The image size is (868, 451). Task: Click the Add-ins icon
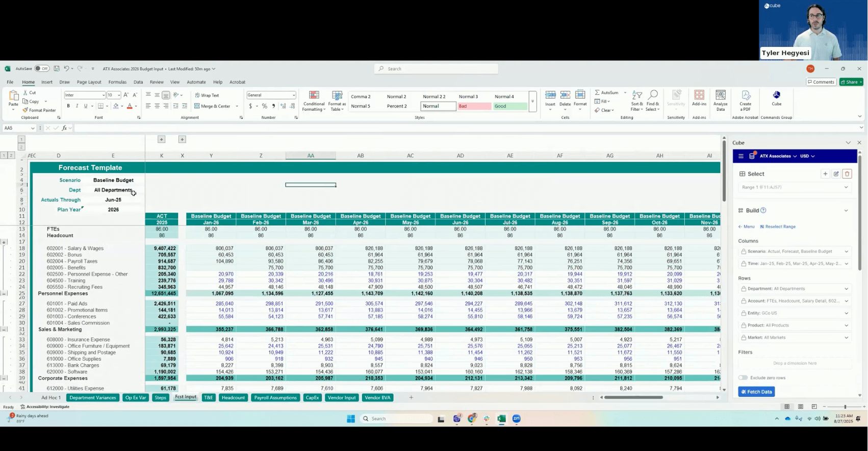(699, 95)
